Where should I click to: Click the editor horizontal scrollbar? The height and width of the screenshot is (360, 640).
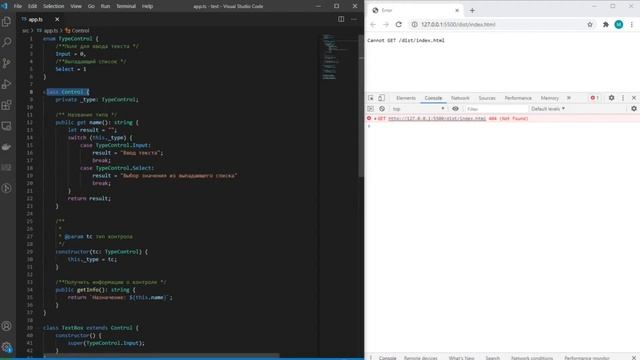pos(161,356)
